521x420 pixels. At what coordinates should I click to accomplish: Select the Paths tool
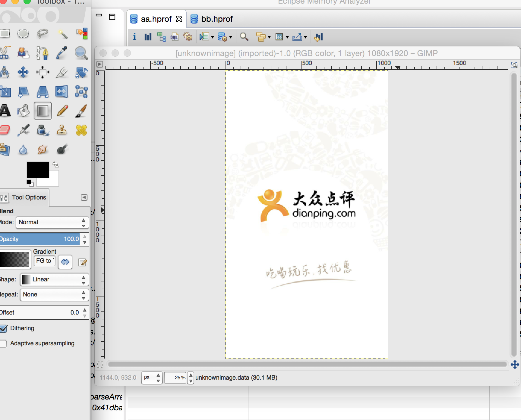click(43, 53)
